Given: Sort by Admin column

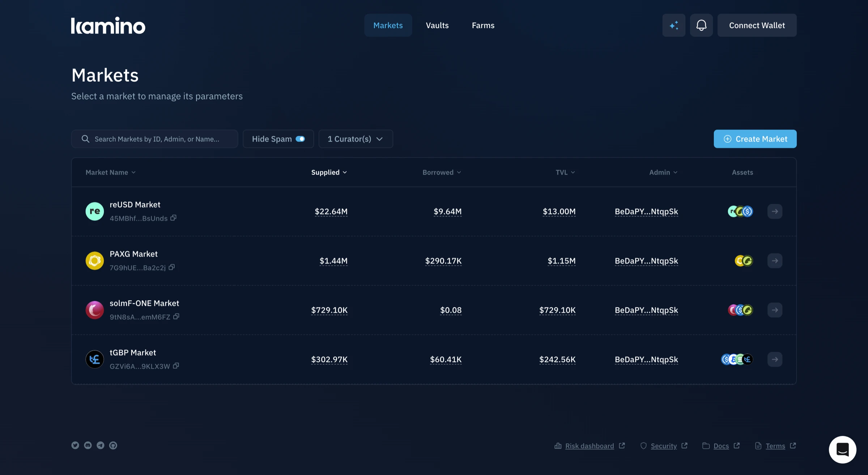Looking at the screenshot, I should pyautogui.click(x=663, y=172).
